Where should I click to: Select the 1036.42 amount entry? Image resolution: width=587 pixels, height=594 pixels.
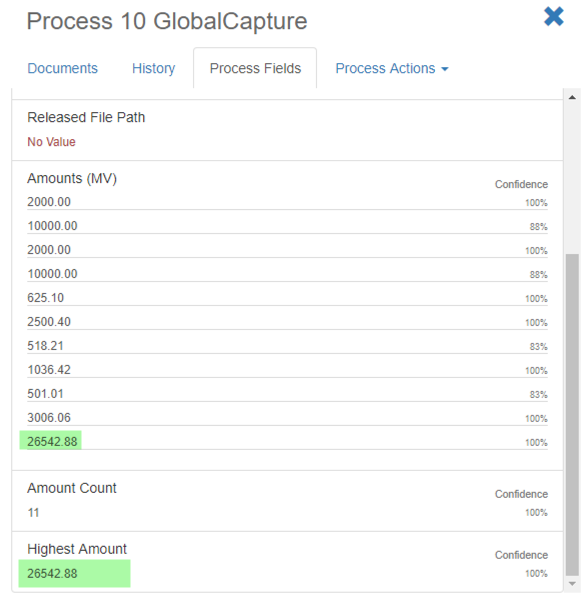[x=287, y=370]
